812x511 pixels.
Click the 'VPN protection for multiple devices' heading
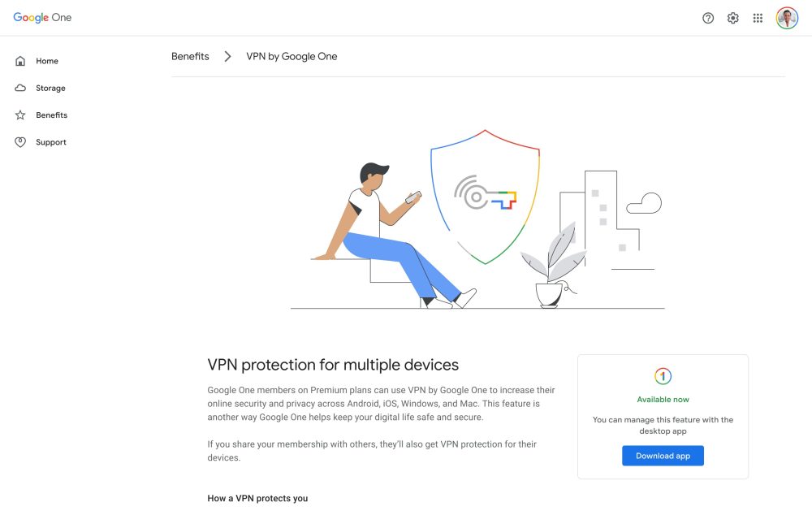tap(333, 365)
